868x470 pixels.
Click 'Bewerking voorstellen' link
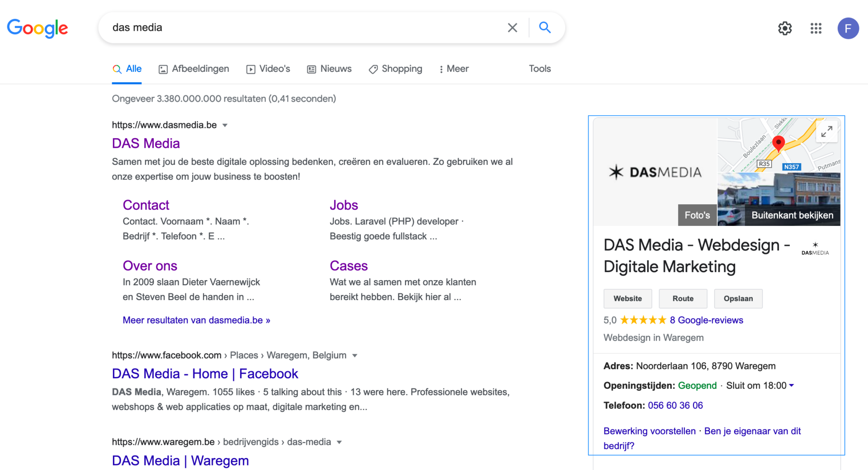(650, 431)
